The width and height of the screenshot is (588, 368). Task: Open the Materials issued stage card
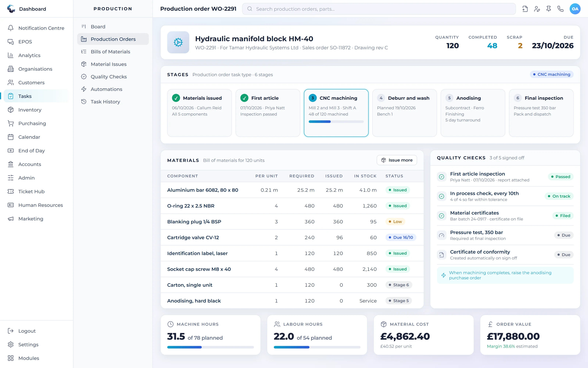199,113
